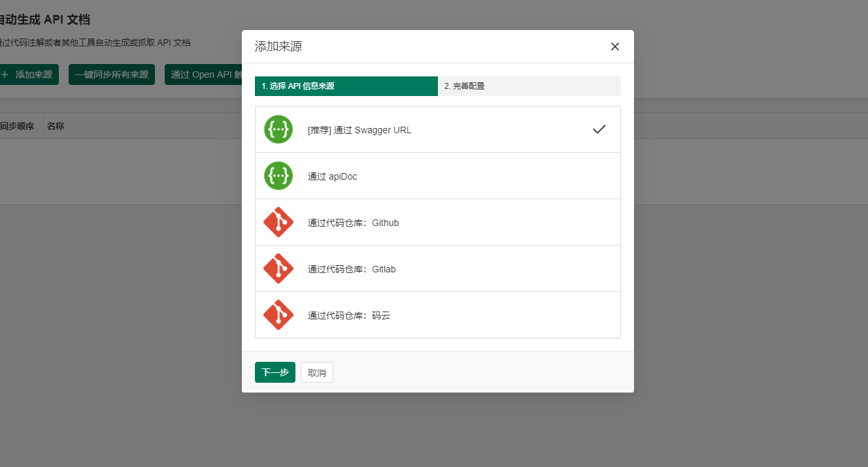Click the 自动生成 API 文档 page heading
The width and height of the screenshot is (868, 467).
coord(44,20)
